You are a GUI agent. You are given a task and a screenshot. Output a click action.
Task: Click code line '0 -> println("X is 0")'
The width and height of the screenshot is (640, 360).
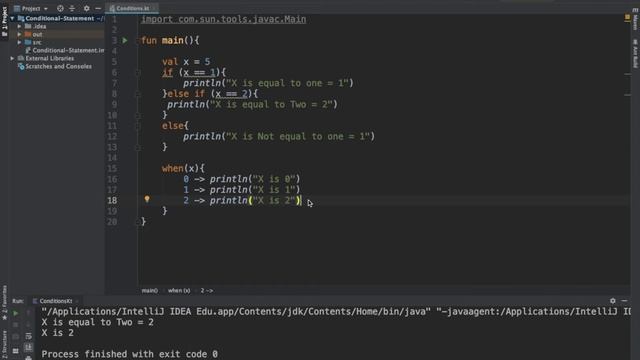click(x=242, y=179)
